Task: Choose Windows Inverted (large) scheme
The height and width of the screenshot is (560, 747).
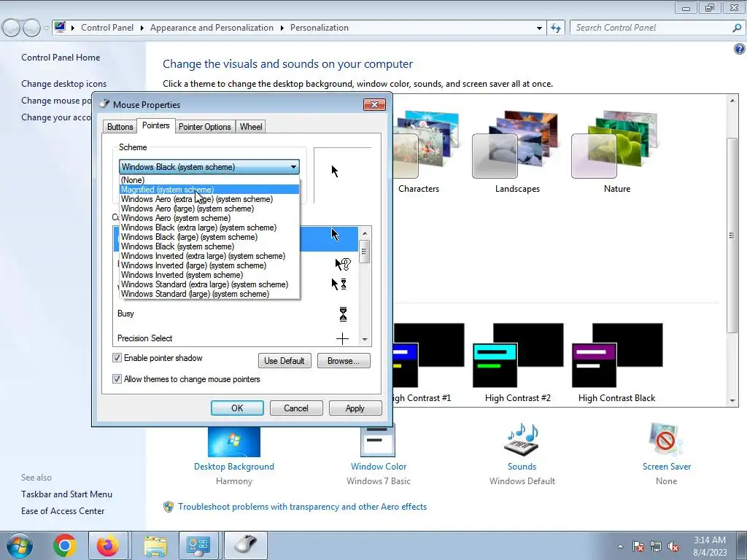Action: (209, 265)
